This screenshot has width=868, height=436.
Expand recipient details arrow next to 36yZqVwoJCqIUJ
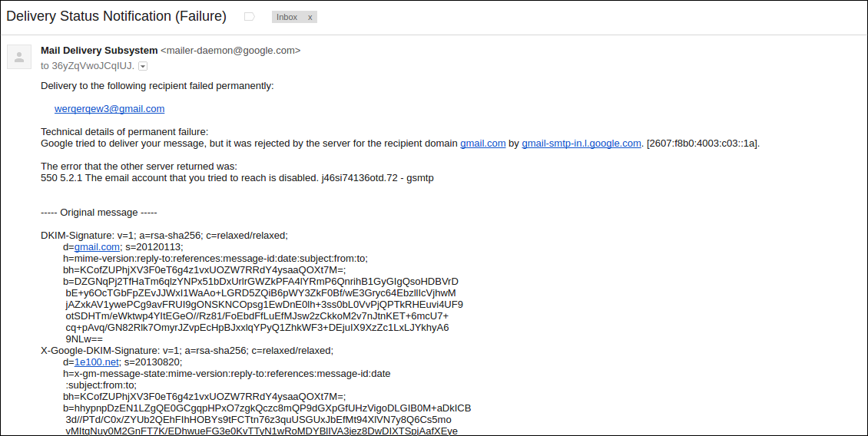(143, 66)
